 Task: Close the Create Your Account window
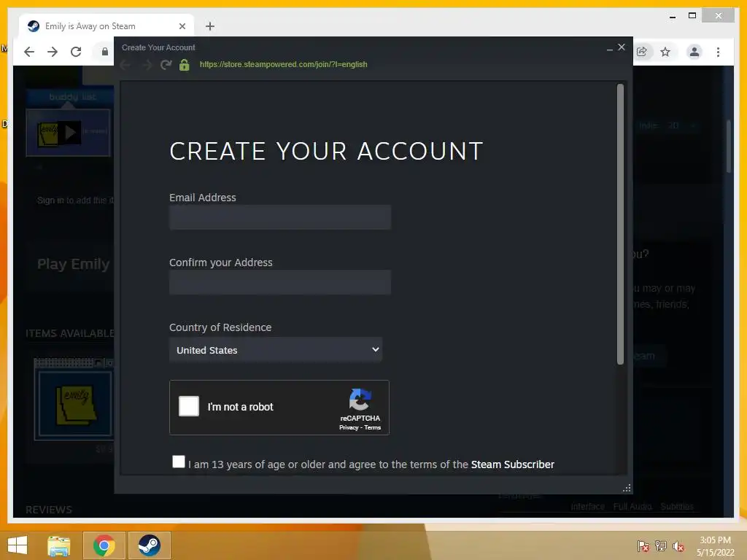point(622,47)
